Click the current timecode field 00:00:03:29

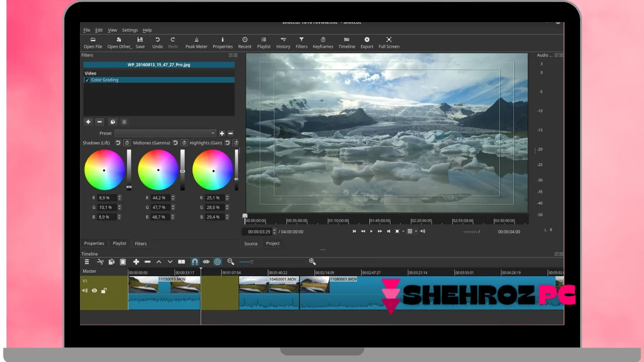259,232
